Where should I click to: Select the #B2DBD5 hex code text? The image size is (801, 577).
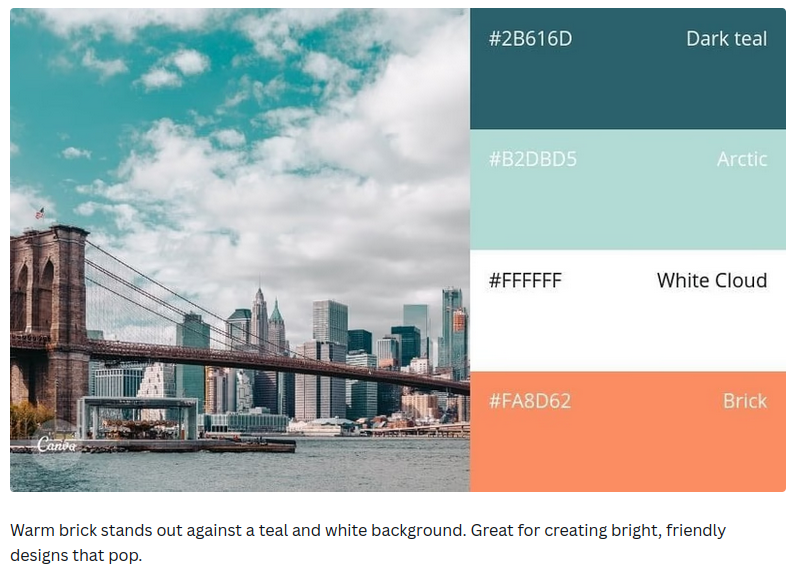click(532, 159)
